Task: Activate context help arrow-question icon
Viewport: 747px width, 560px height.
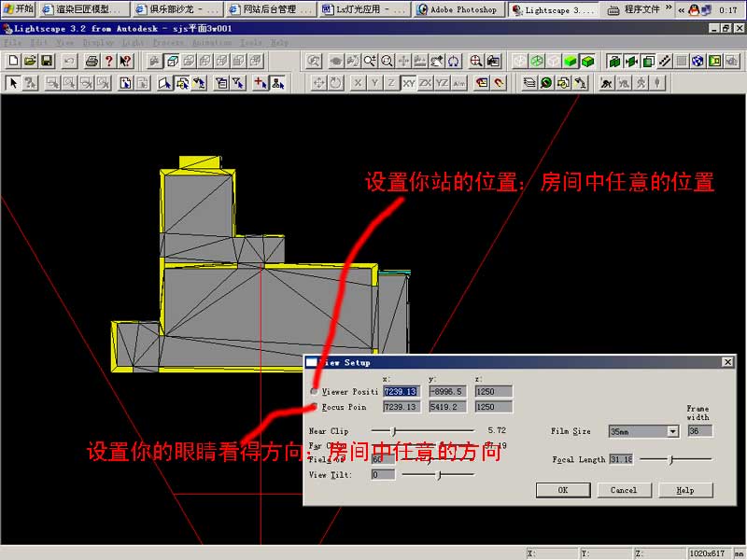Action: point(125,61)
